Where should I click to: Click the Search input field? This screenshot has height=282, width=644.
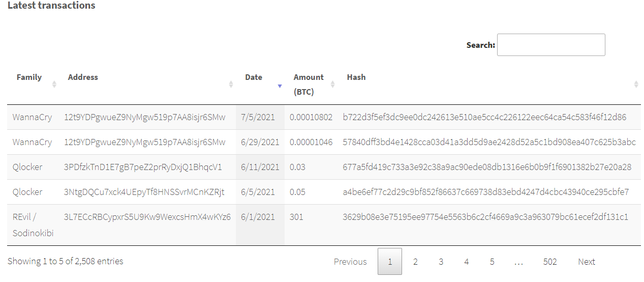(x=551, y=45)
